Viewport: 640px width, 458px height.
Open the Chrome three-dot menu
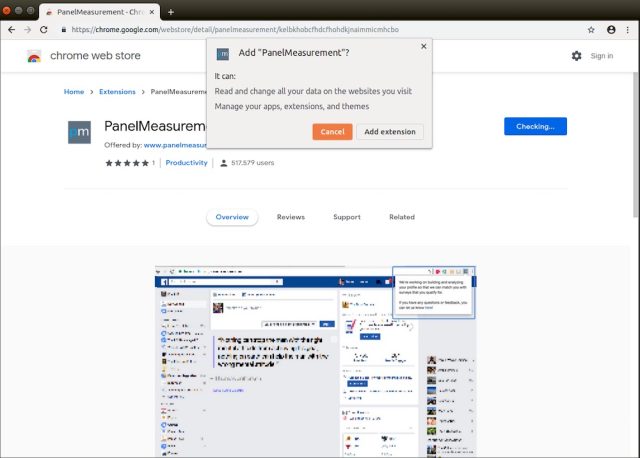(x=628, y=30)
